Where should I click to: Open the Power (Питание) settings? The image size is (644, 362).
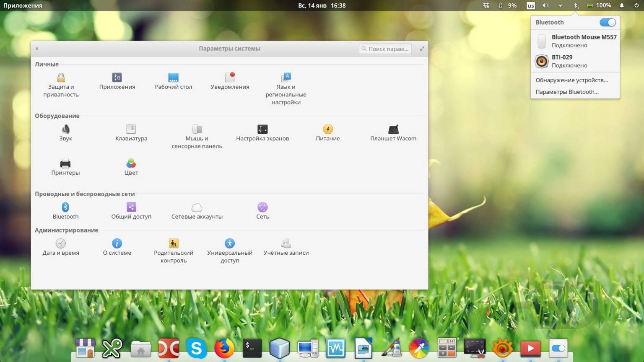tap(328, 133)
